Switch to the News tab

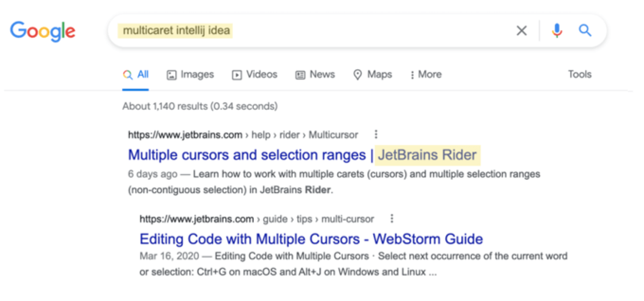pos(315,74)
